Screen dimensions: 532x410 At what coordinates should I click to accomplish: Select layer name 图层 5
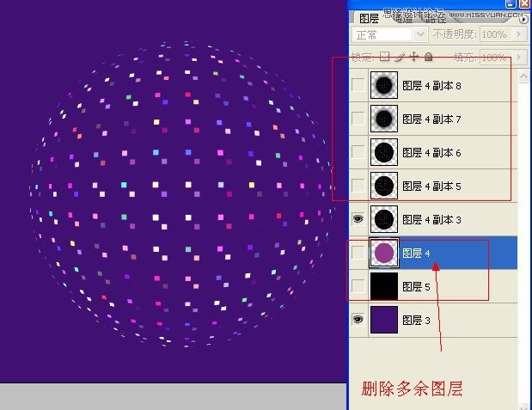(416, 287)
